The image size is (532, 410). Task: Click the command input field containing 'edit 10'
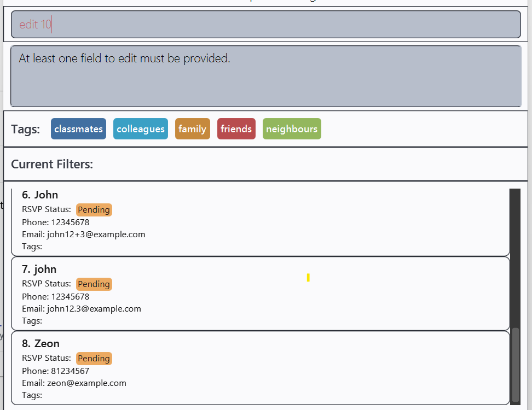tap(265, 25)
